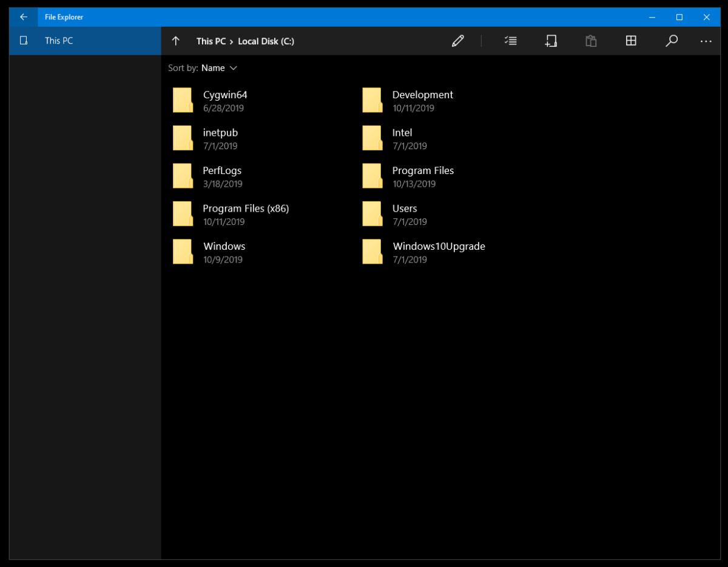Click the Paste clipboard icon
The height and width of the screenshot is (567, 728).
591,41
